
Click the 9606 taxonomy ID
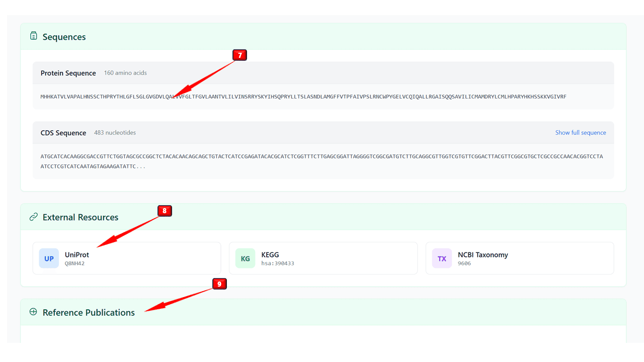tap(464, 263)
